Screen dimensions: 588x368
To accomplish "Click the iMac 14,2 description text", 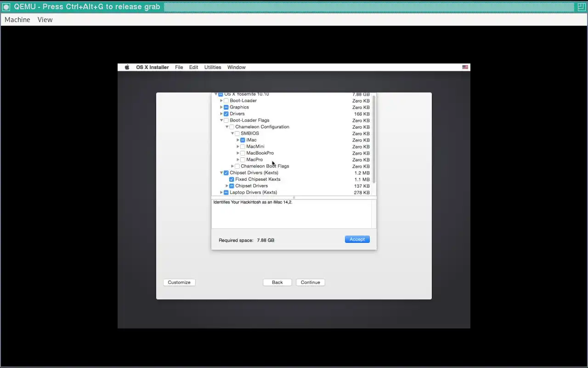I will tap(253, 202).
